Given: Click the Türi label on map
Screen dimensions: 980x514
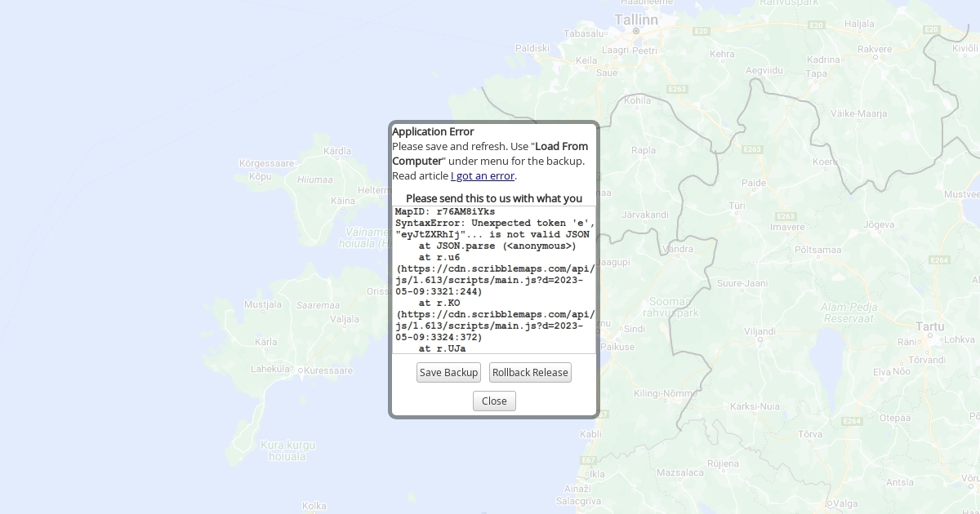Looking at the screenshot, I should (737, 206).
